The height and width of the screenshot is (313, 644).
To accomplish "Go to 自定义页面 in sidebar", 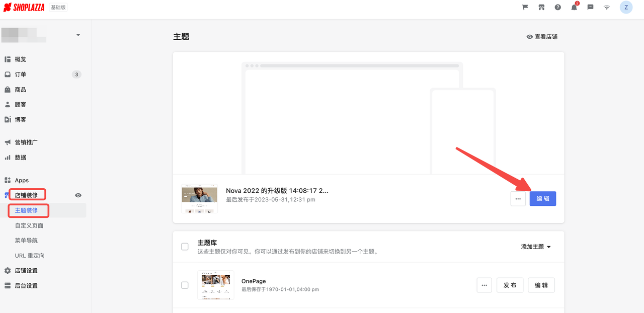I will [29, 225].
